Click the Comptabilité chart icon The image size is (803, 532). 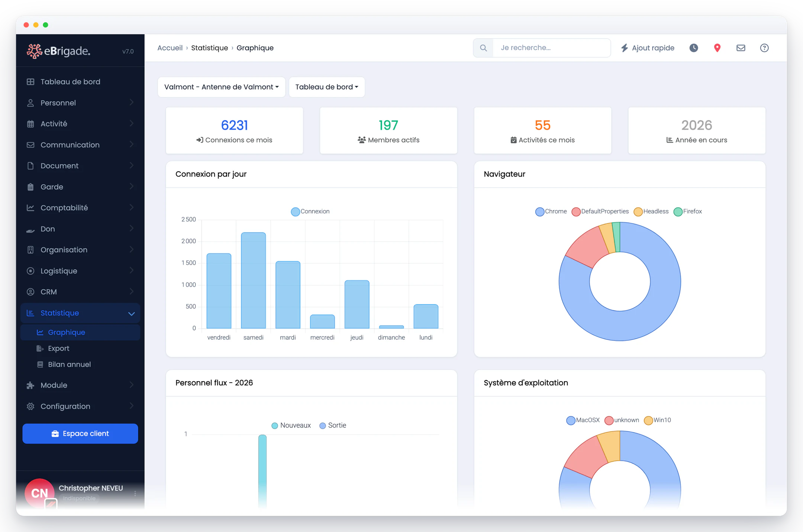(x=30, y=208)
